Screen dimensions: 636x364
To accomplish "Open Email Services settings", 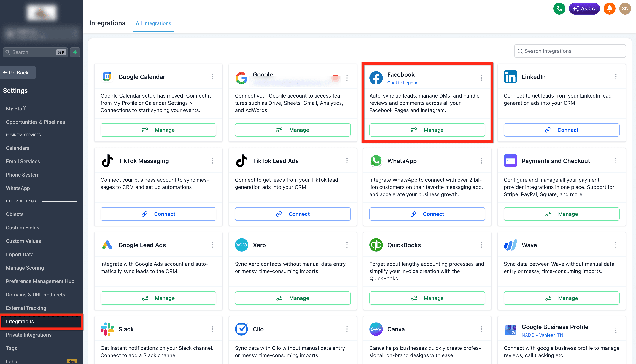I will pyautogui.click(x=23, y=161).
